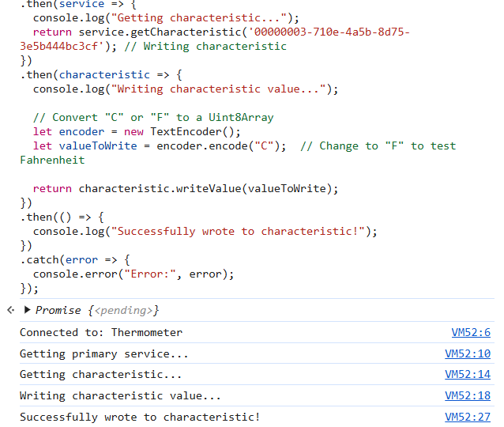Screen dimensions: 504x427
Task: Click the Uint8Array conversion comment line
Action: point(153,117)
